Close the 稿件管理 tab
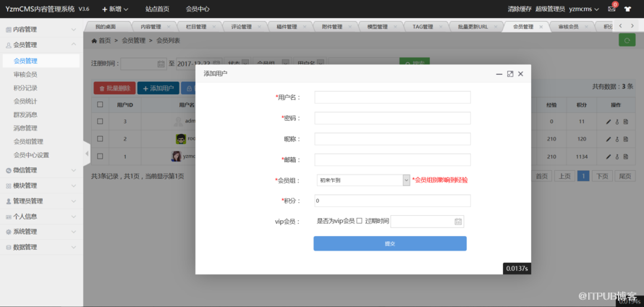 tap(305, 27)
